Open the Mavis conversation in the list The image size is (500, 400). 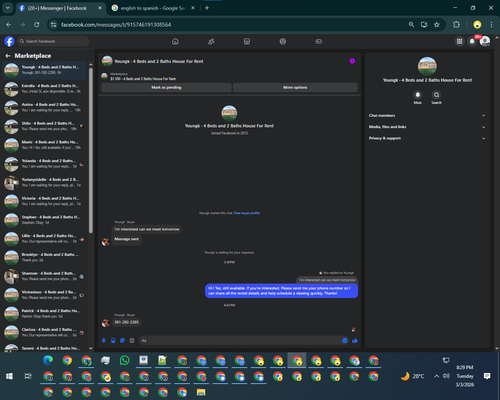pos(45,145)
